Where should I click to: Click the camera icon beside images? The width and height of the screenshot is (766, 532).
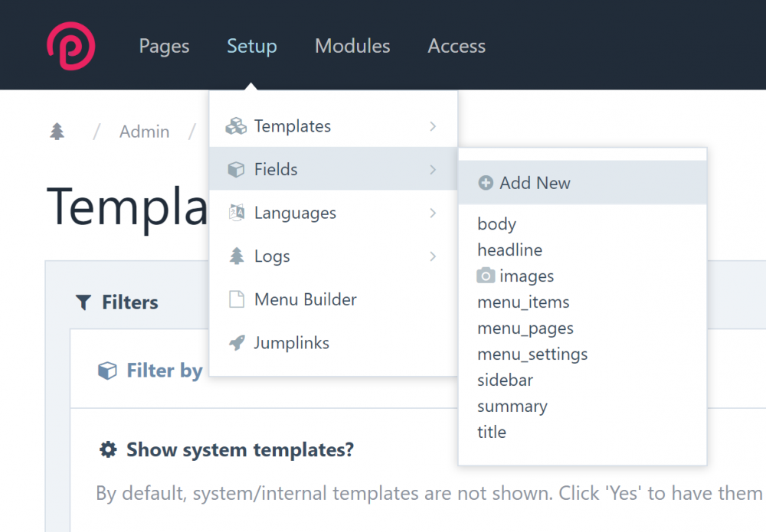tap(486, 276)
